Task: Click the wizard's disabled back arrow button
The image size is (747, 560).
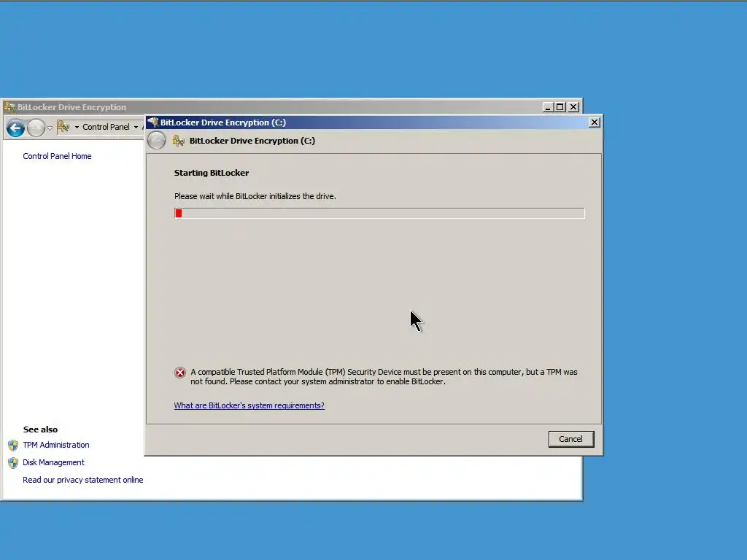Action: tap(156, 141)
